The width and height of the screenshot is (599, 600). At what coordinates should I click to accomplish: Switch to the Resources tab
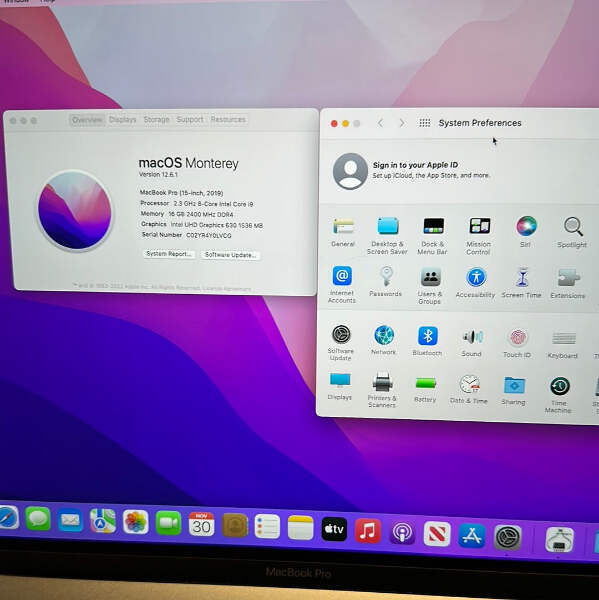coord(228,119)
